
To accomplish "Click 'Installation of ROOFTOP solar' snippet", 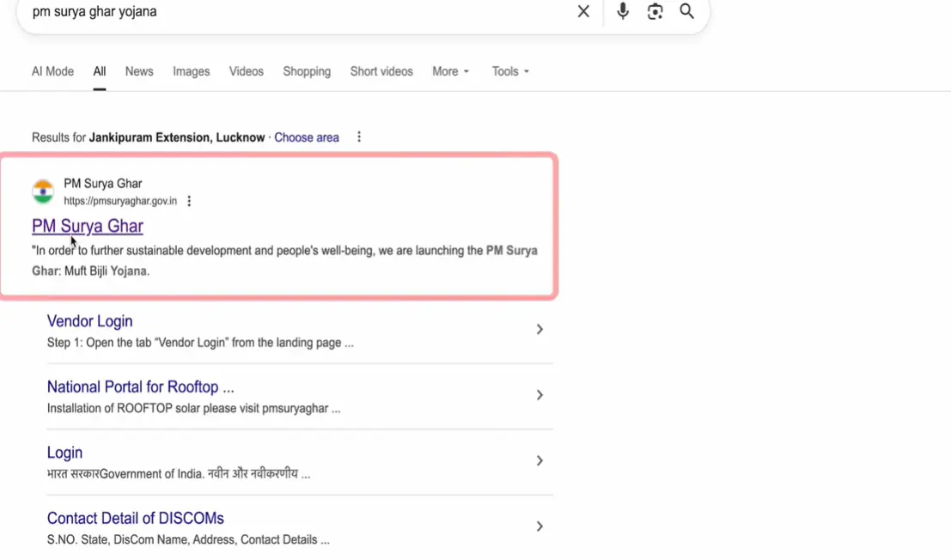I will (193, 409).
